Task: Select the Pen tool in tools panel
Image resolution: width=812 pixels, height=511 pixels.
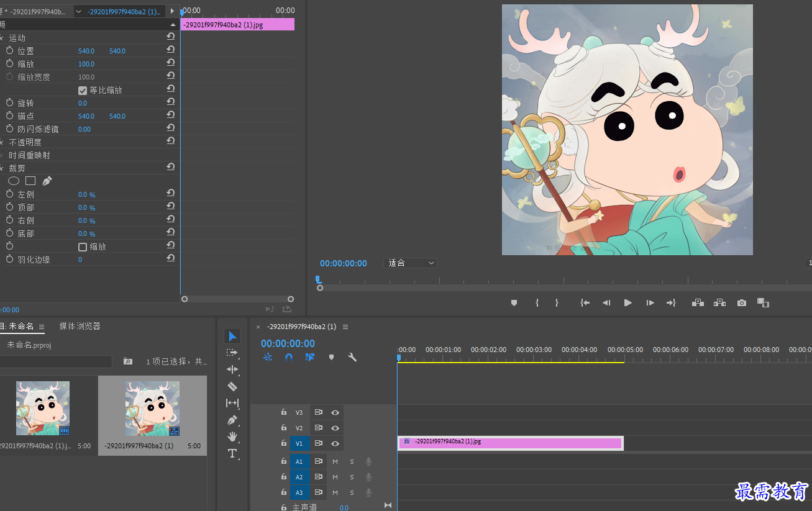Action: click(x=232, y=420)
